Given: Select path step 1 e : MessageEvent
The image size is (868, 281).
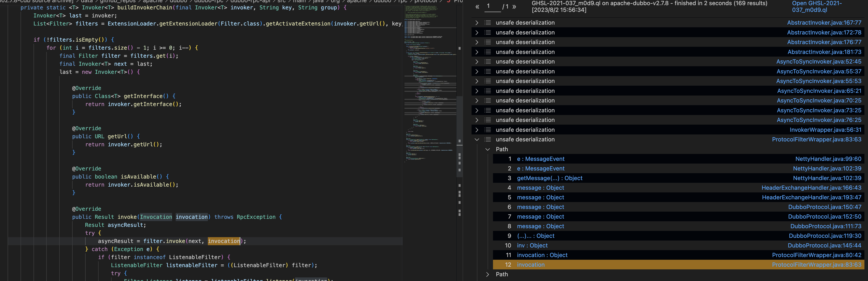Looking at the screenshot, I should click(x=540, y=159).
